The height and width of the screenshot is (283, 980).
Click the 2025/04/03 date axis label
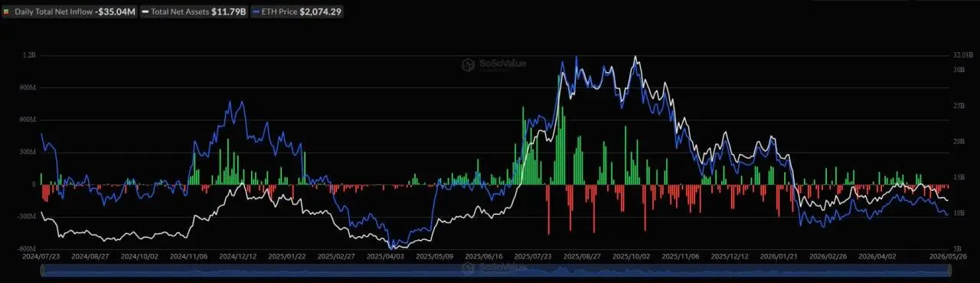pos(385,258)
